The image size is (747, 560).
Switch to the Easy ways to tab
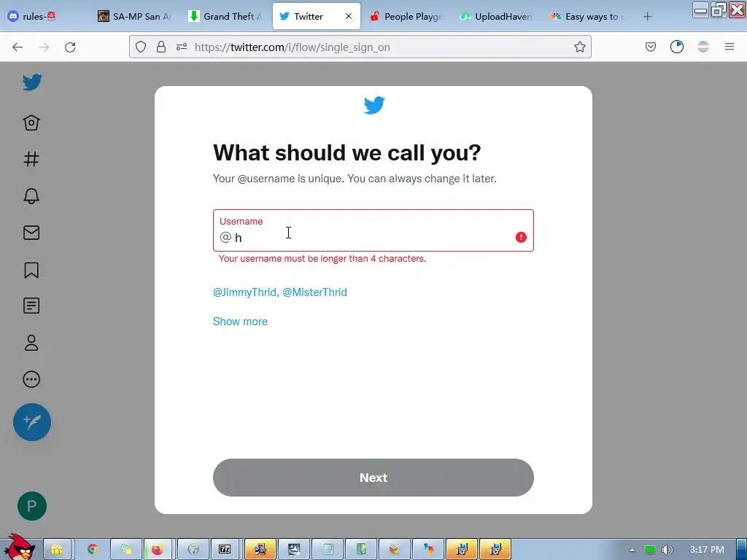[589, 16]
